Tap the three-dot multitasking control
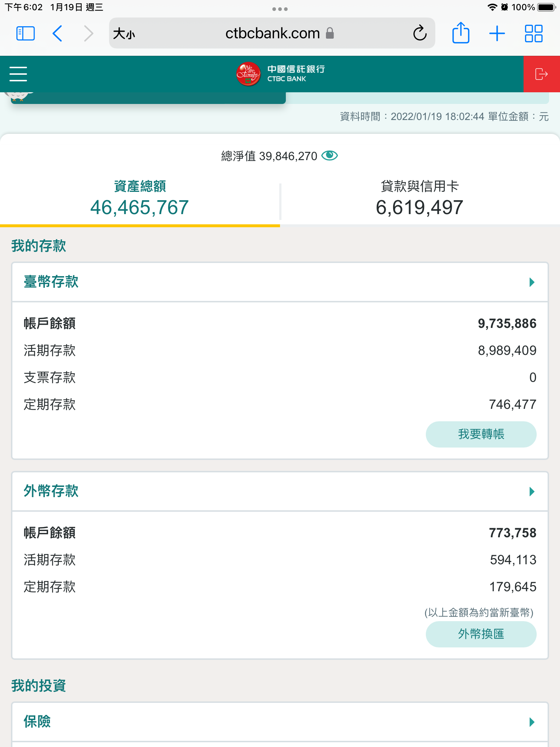The height and width of the screenshot is (747, 560). click(280, 9)
